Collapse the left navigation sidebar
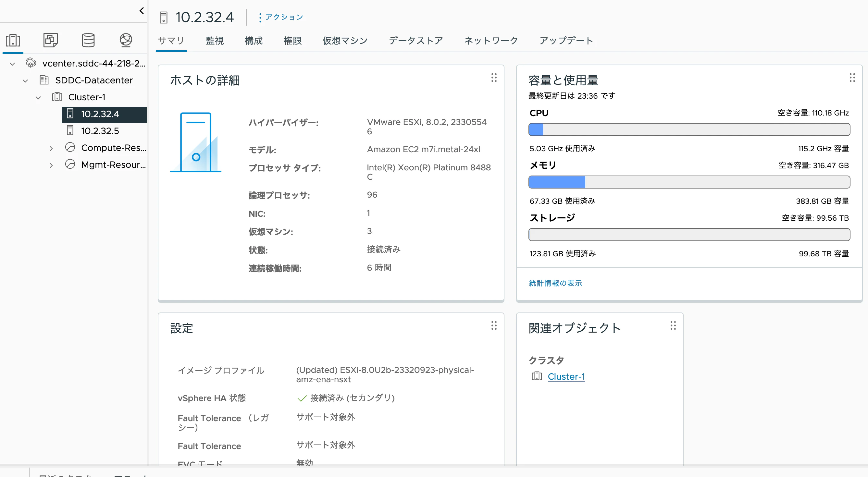 [x=142, y=11]
